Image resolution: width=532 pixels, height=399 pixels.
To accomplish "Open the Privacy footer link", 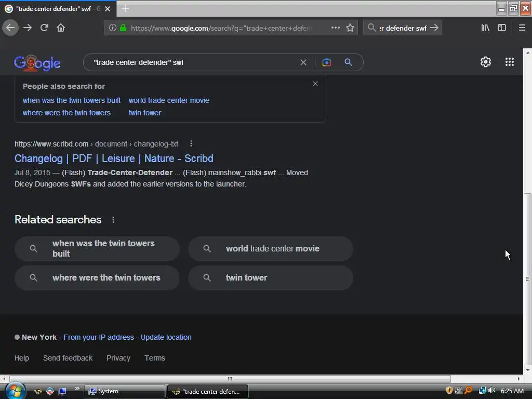I will [118, 358].
